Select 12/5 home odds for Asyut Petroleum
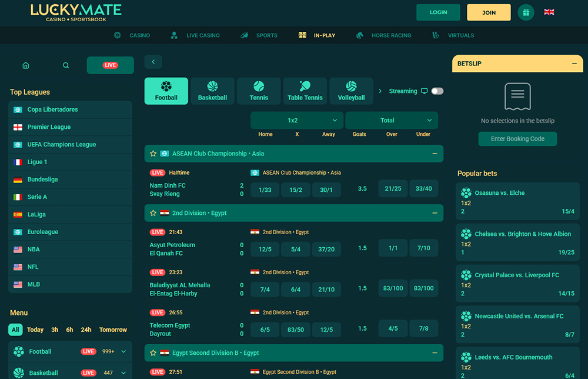 pyautogui.click(x=265, y=249)
